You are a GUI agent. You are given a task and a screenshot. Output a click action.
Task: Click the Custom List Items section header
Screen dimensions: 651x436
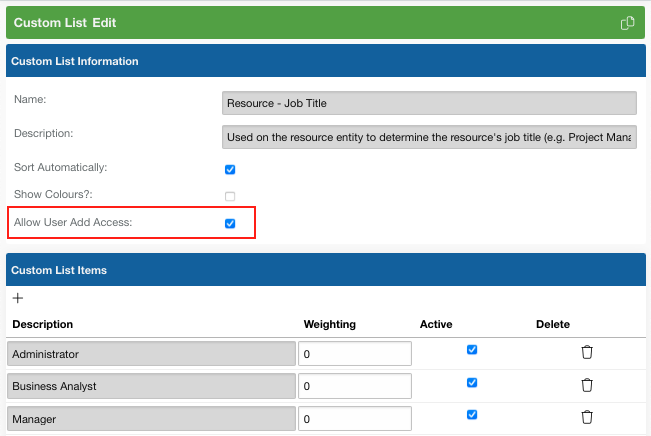click(x=326, y=270)
